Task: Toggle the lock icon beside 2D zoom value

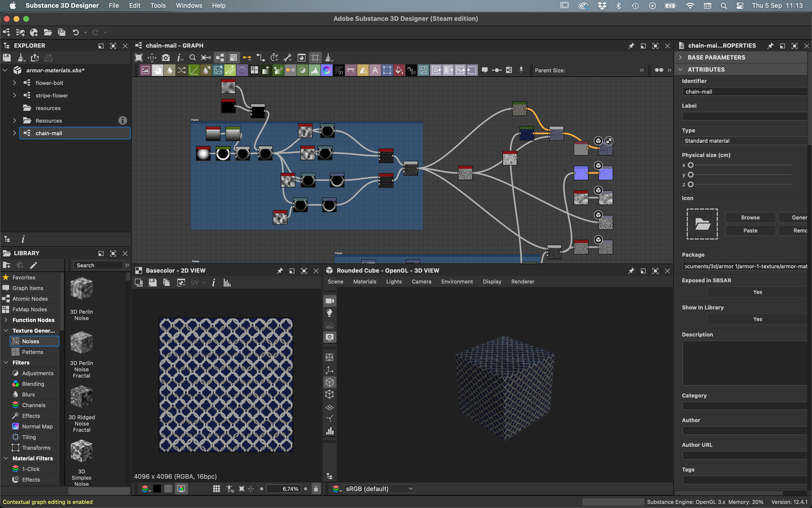Action: pyautogui.click(x=316, y=489)
